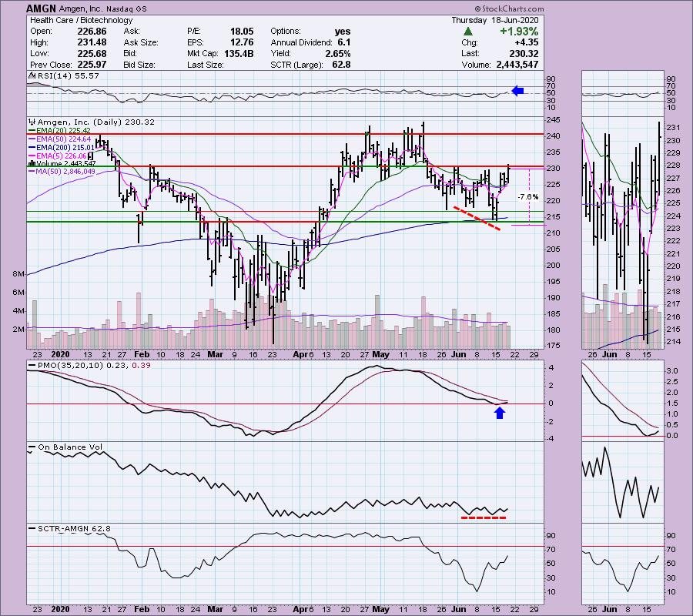The image size is (693, 616).
Task: Click the 8M volume axis label
Action: (x=18, y=274)
